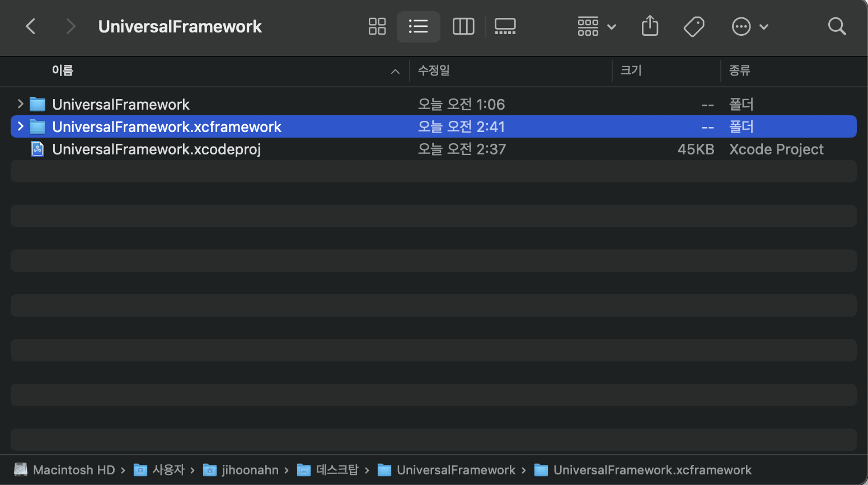This screenshot has height=485, width=868.
Task: Switch to icon grid view
Action: (x=377, y=26)
